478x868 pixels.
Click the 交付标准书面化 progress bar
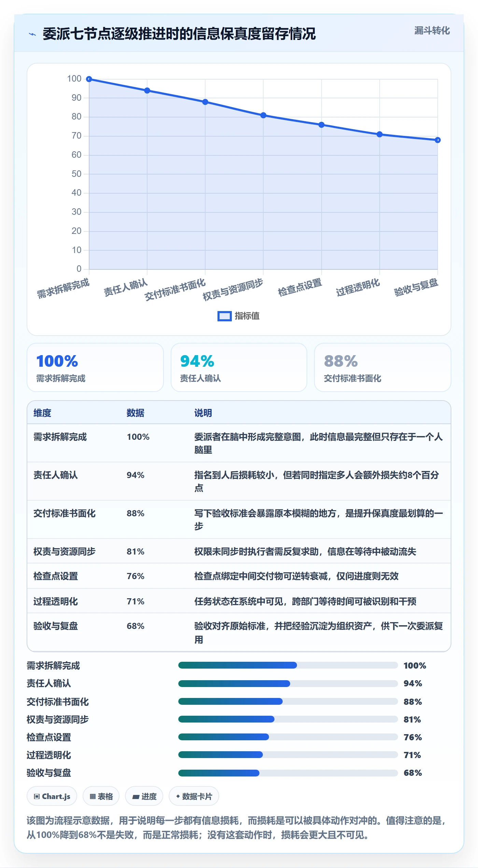pos(288,701)
